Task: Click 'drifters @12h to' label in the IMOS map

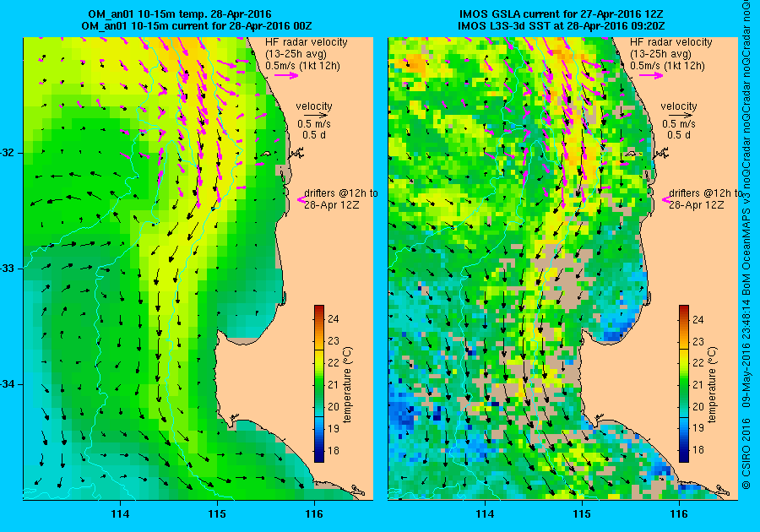Action: (705, 193)
